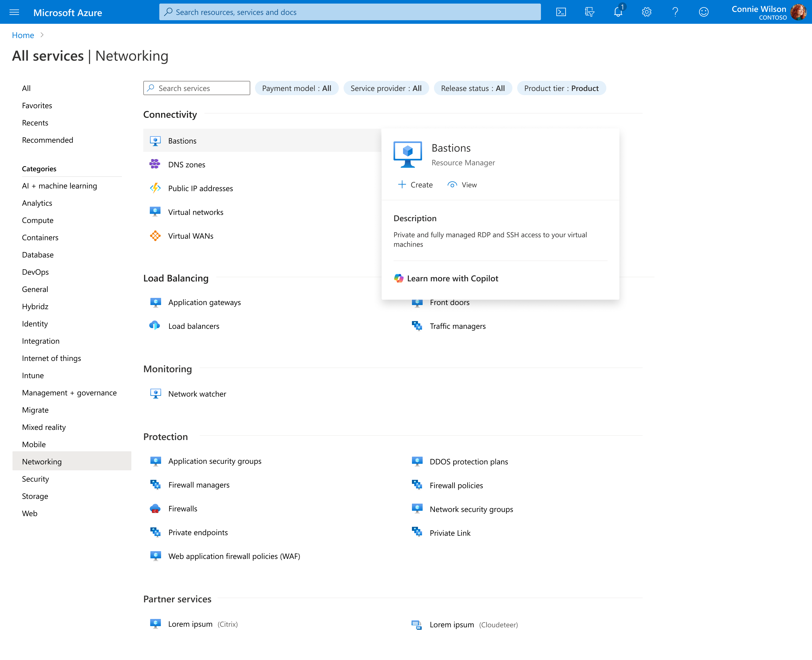Open Payment model filter dropdown
This screenshot has width=812, height=660.
[297, 88]
